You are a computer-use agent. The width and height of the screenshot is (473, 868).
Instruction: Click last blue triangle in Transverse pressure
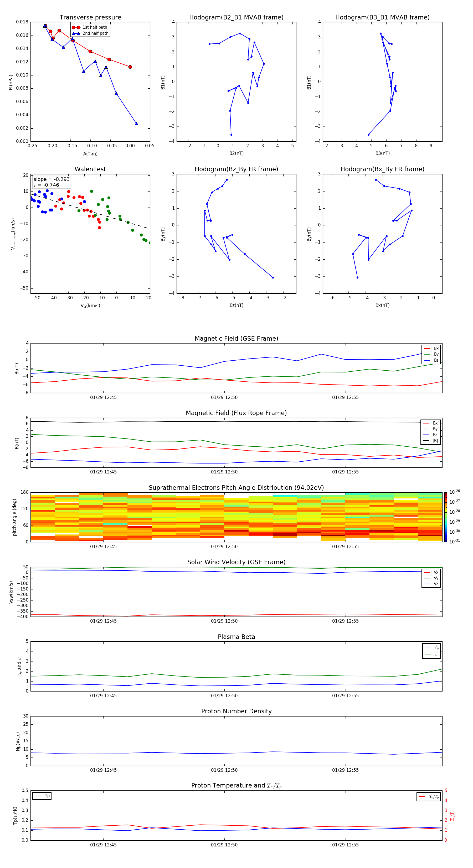pos(136,123)
